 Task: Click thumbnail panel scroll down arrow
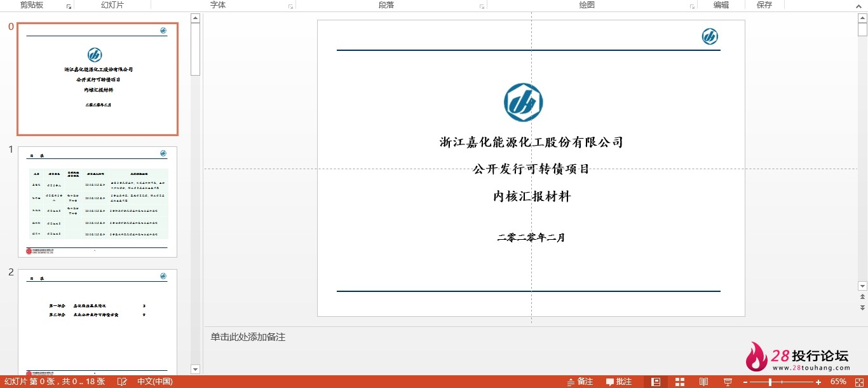[195, 369]
